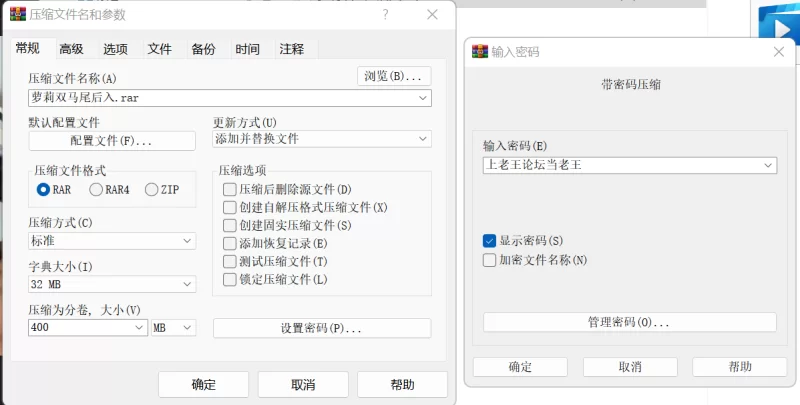Open the 压缩方式 dropdown set to 标准
800x405 pixels.
[x=189, y=241]
